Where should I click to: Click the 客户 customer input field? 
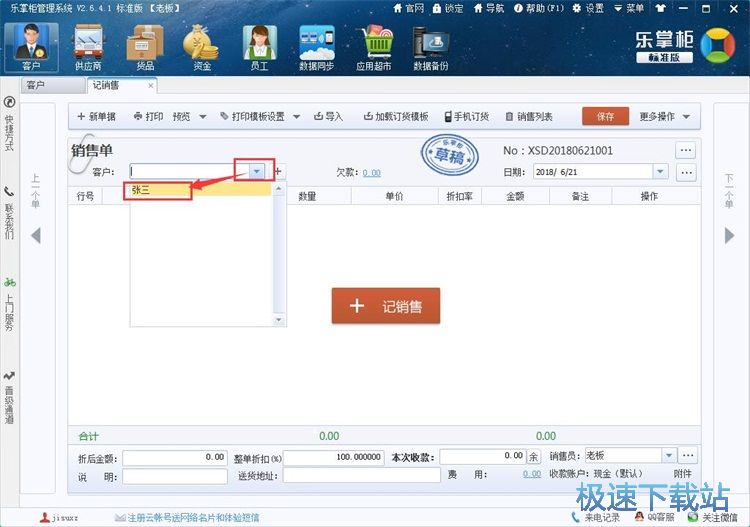pyautogui.click(x=190, y=171)
